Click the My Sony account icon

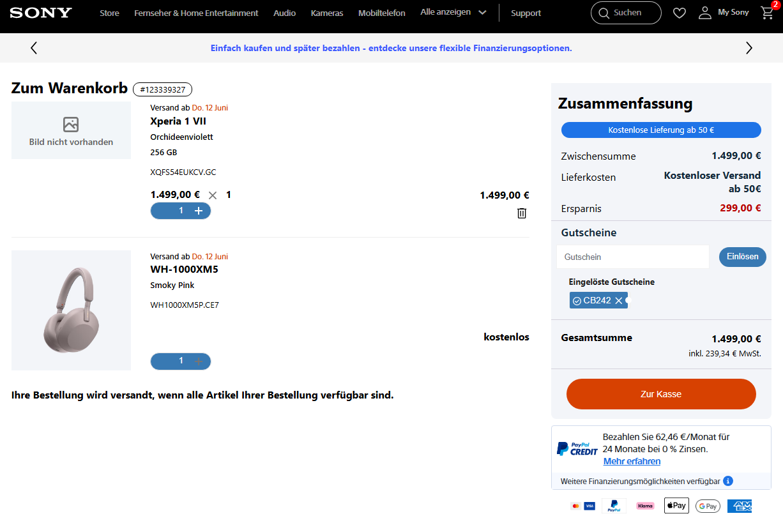click(705, 13)
